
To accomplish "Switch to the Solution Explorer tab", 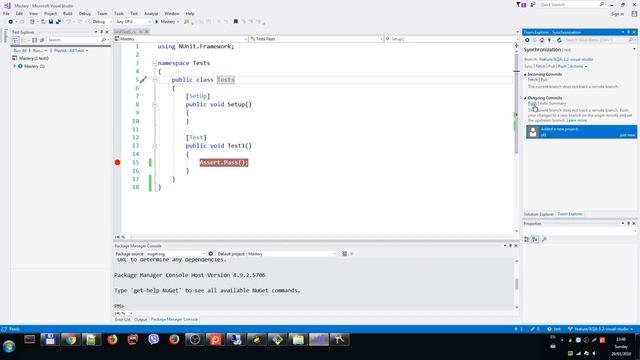I will pos(538,214).
